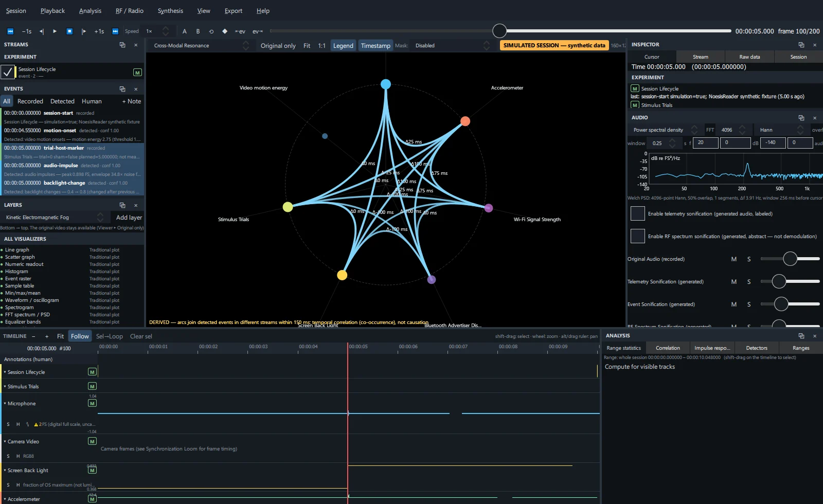
Task: Enable RF spectrum sonification checkbox
Action: 638,236
